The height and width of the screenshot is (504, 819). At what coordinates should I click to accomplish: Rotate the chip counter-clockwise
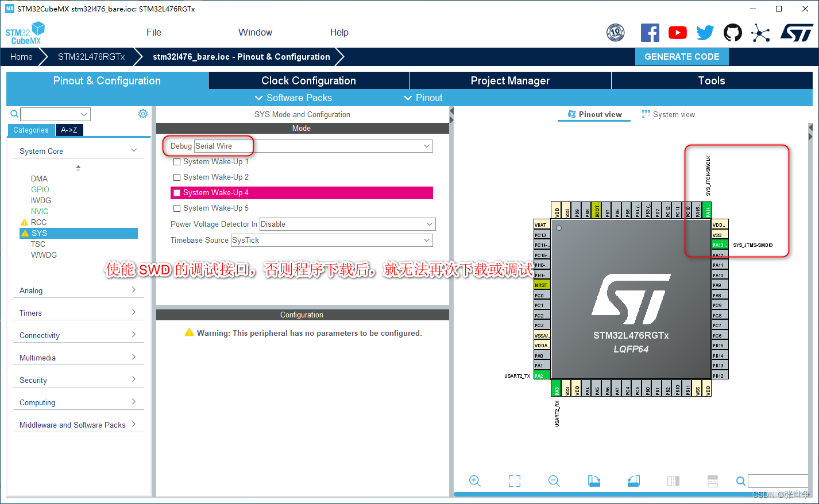tap(633, 481)
